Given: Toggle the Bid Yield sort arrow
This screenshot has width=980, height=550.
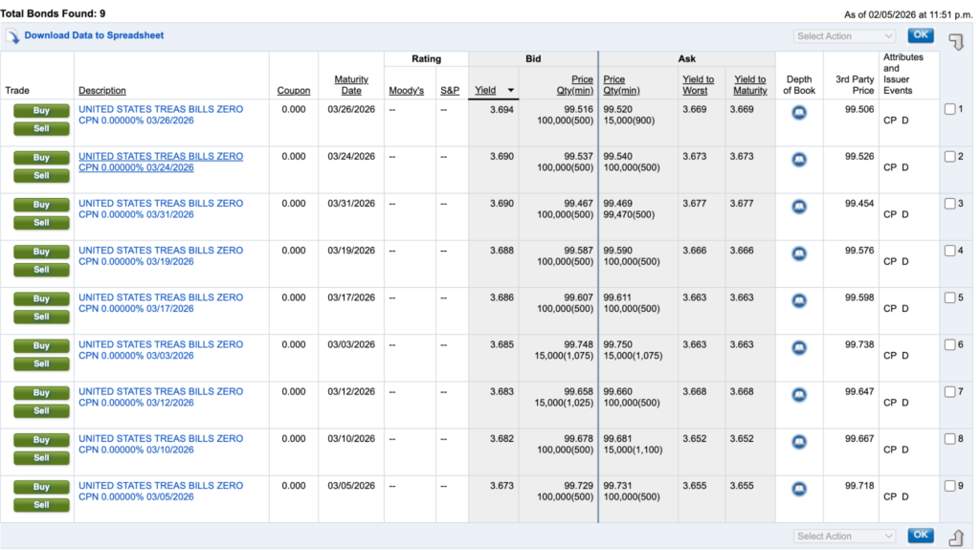Looking at the screenshot, I should pos(511,91).
